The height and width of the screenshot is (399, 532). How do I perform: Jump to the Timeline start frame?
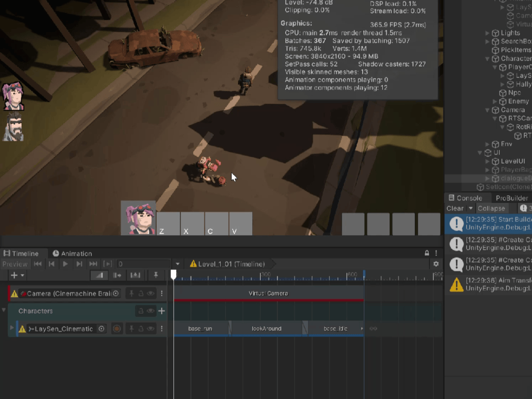click(37, 264)
